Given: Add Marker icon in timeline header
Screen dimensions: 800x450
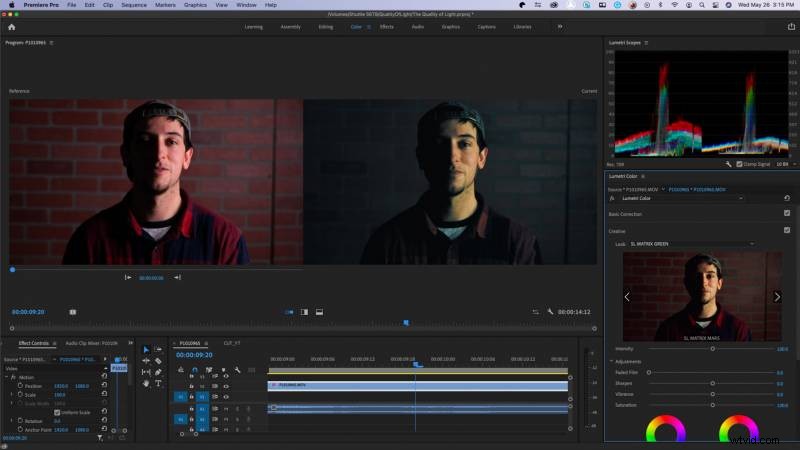Looking at the screenshot, I should coord(223,369).
